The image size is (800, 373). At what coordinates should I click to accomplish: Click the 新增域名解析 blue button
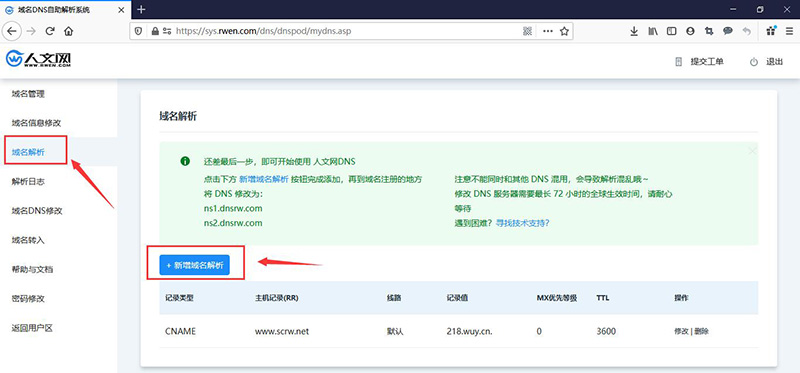(x=194, y=265)
